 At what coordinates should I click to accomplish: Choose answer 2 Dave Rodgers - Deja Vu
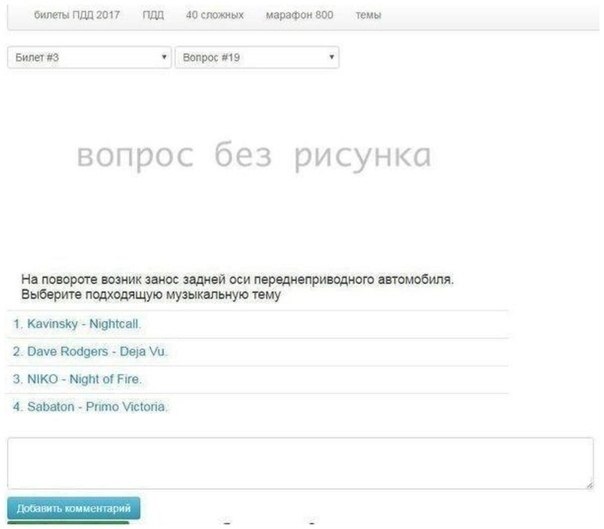tap(258, 352)
